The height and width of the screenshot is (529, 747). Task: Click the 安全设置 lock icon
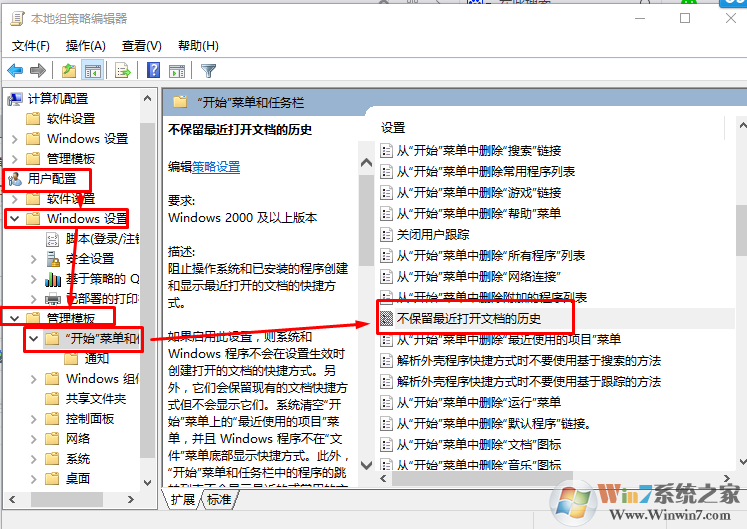(53, 259)
